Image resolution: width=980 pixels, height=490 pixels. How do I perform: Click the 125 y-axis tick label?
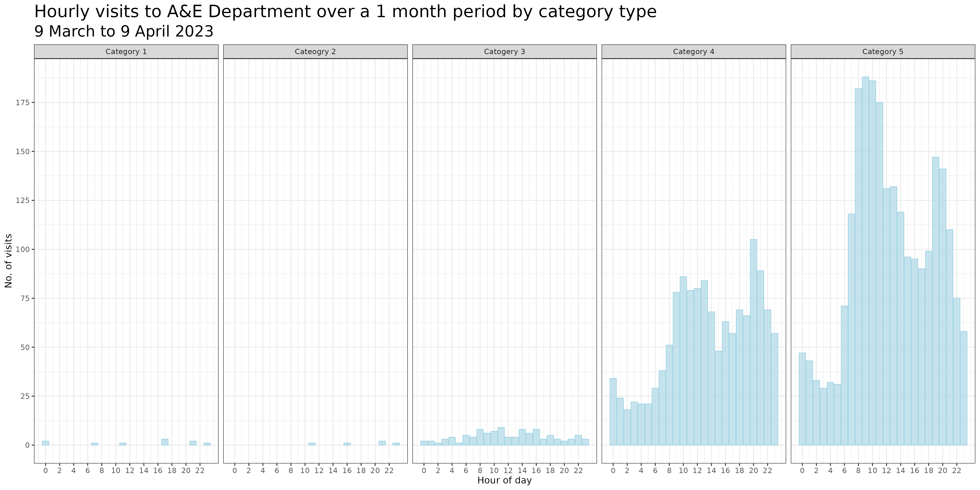[22, 200]
